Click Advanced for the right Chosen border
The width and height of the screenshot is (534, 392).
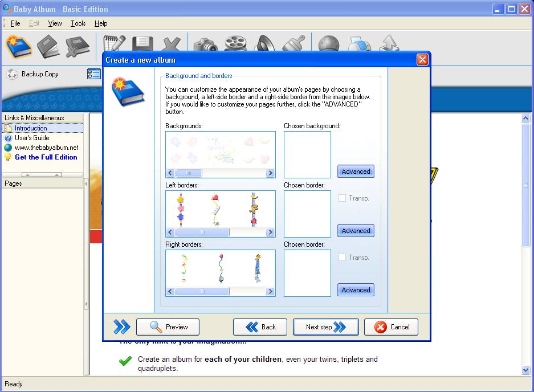pyautogui.click(x=356, y=290)
